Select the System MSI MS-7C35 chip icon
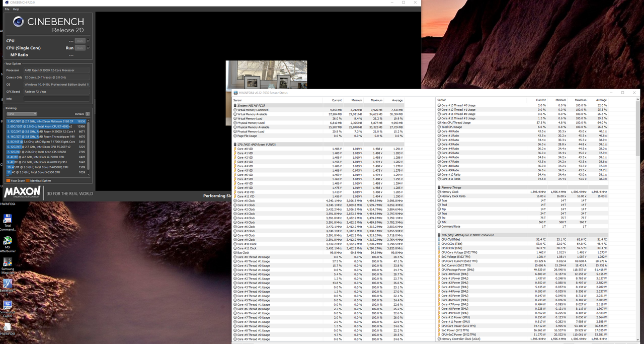This screenshot has height=344, width=644. coord(235,105)
